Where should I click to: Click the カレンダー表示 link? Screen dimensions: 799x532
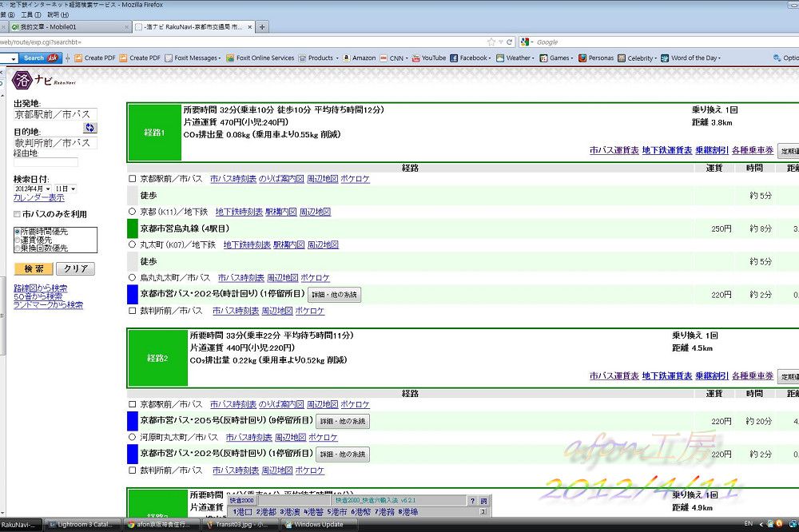[x=38, y=197]
